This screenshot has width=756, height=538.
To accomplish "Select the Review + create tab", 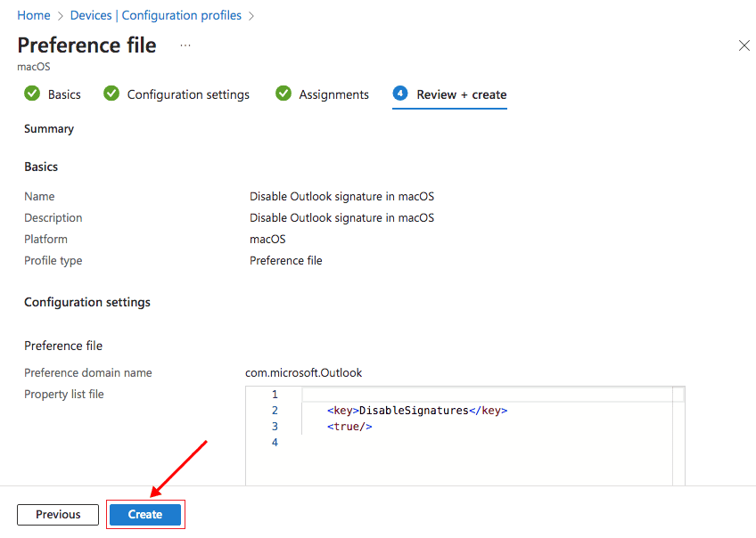I will (x=461, y=94).
